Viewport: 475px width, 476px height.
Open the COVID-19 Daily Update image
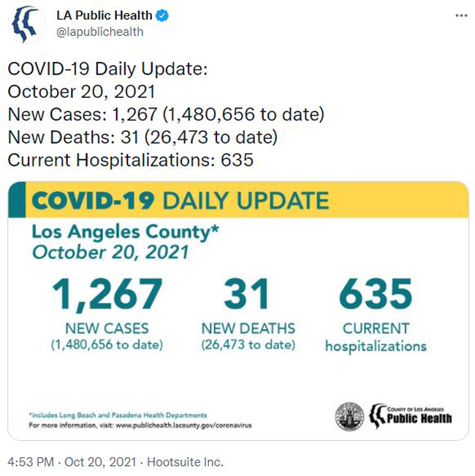coord(238,311)
